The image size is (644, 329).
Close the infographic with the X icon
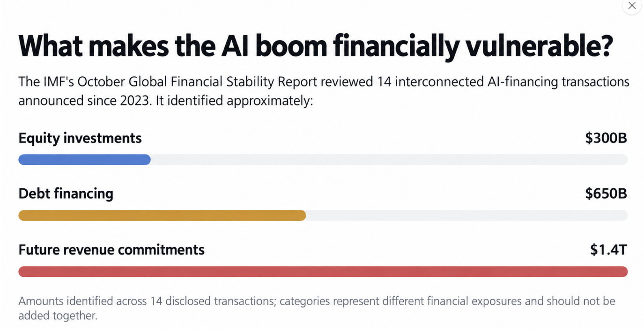[x=632, y=6]
